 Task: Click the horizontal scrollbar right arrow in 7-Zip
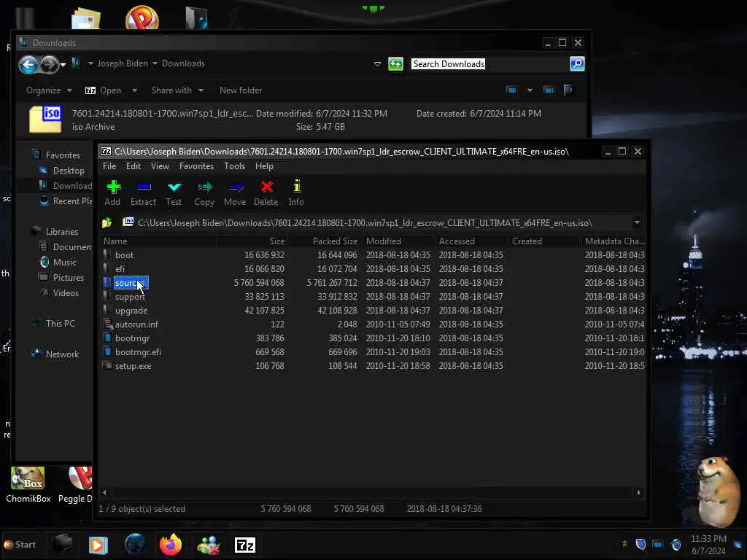[x=639, y=492]
